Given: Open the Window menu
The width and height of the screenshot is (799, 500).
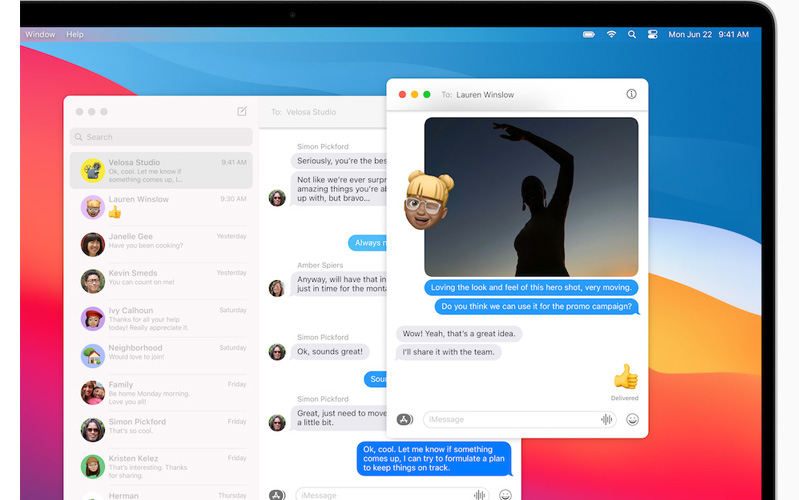Looking at the screenshot, I should click(40, 34).
